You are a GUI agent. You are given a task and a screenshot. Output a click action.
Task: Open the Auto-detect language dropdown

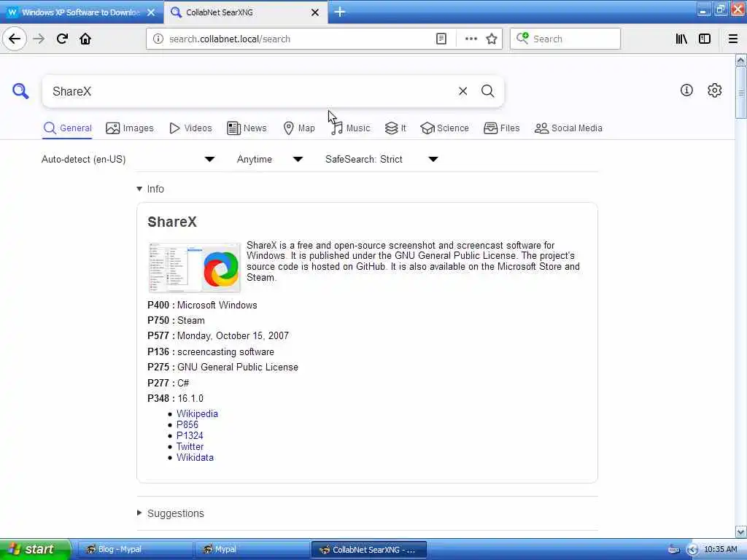click(128, 159)
